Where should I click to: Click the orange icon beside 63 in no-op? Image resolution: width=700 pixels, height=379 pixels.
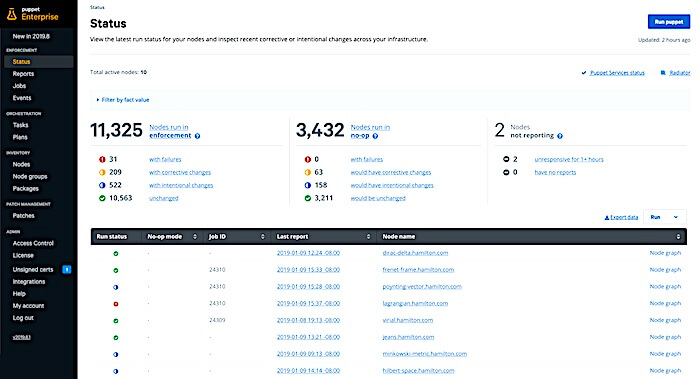pyautogui.click(x=308, y=172)
